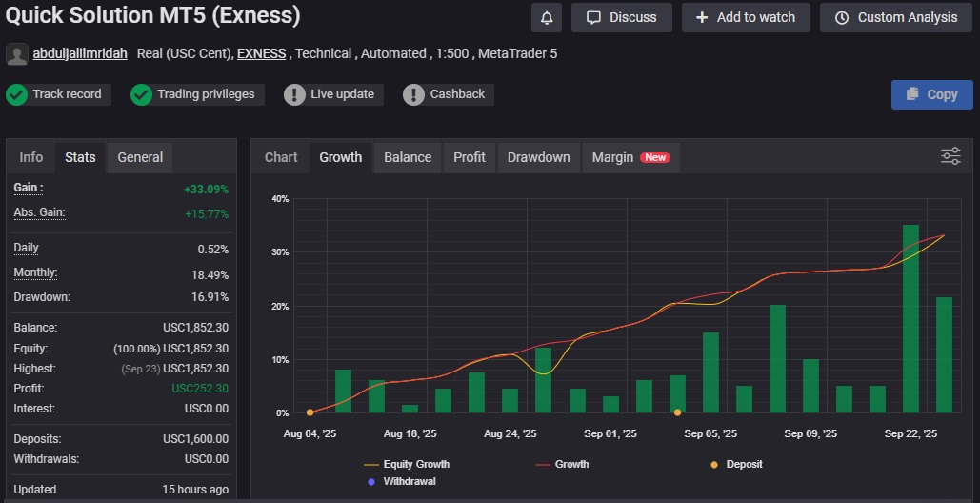Viewport: 980px width, 503px height.
Task: Click the Live update warning icon
Action: pos(295,94)
